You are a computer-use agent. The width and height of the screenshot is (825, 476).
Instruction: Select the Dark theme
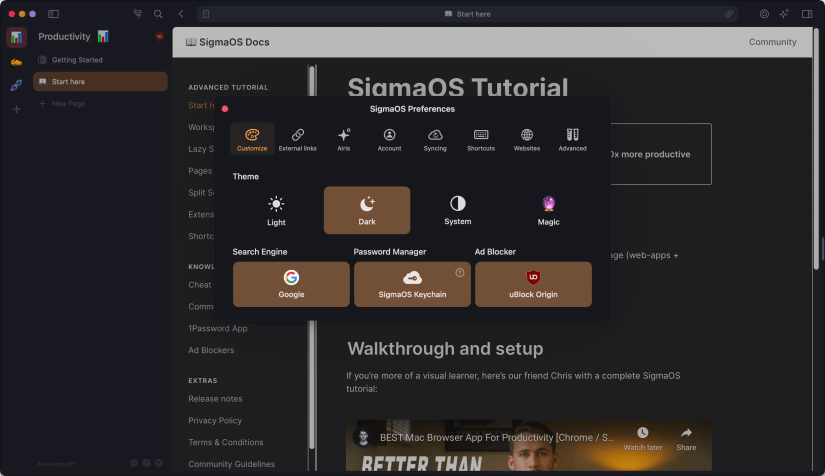[x=367, y=210]
